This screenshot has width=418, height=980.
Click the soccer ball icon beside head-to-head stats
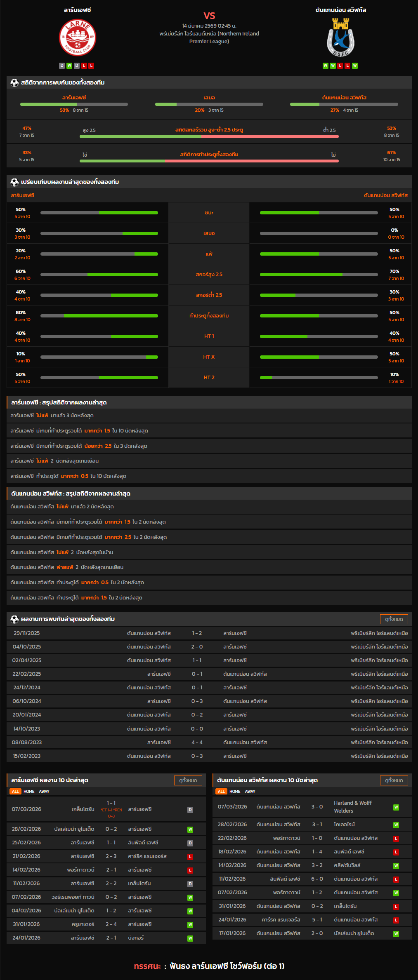[x=14, y=82]
